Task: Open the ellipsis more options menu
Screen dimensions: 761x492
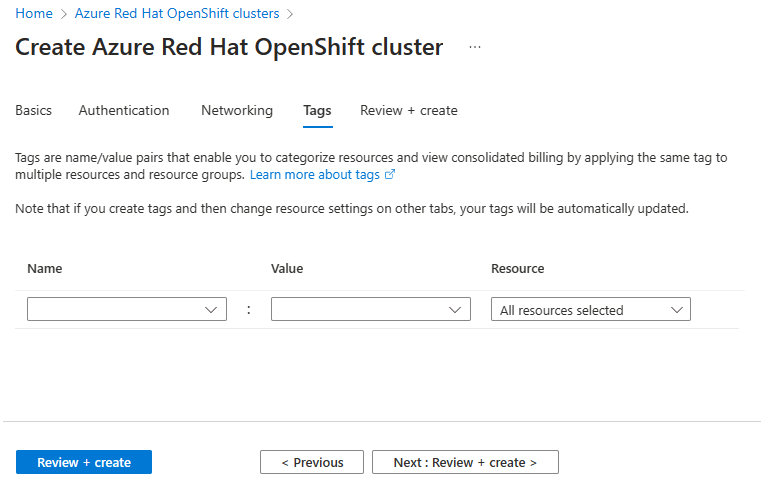Action: pyautogui.click(x=474, y=48)
